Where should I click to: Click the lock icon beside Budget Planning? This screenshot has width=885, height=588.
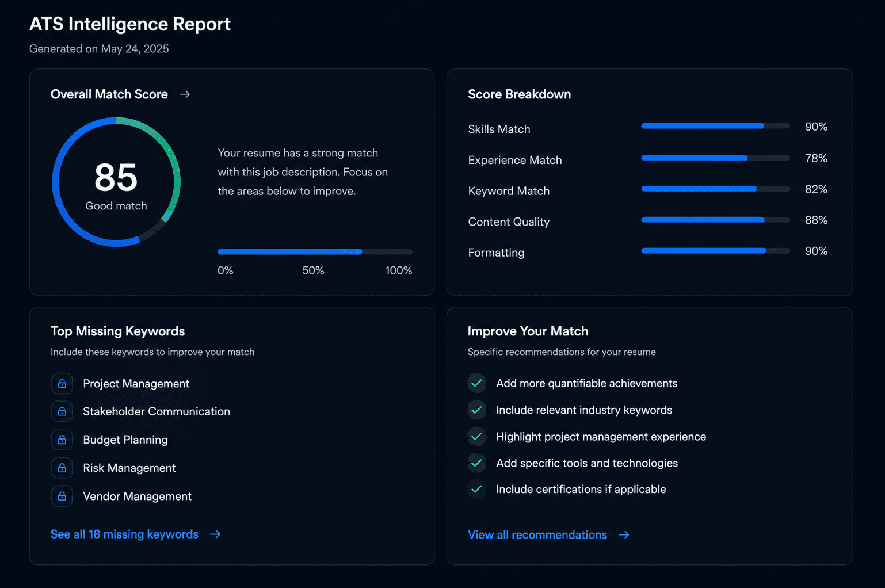(x=62, y=440)
